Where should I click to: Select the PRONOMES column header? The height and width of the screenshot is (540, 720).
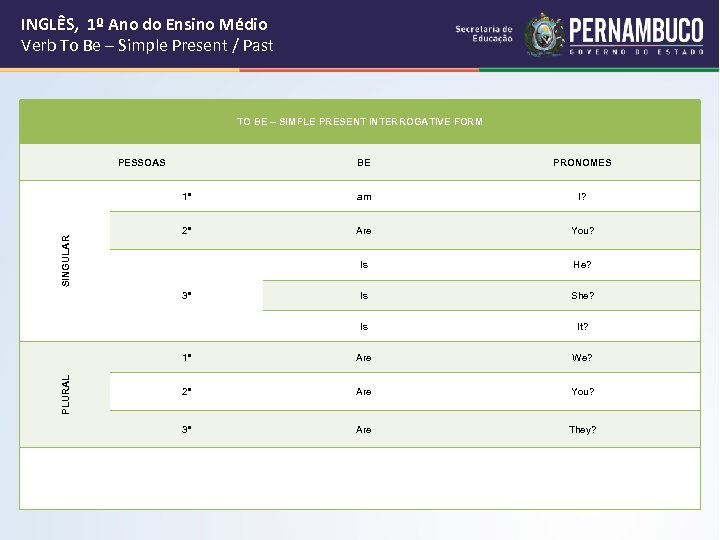click(x=582, y=162)
